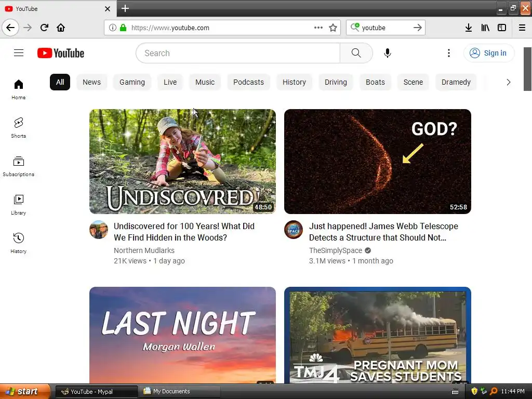
Task: Open the Windows Start button
Action: click(24, 391)
